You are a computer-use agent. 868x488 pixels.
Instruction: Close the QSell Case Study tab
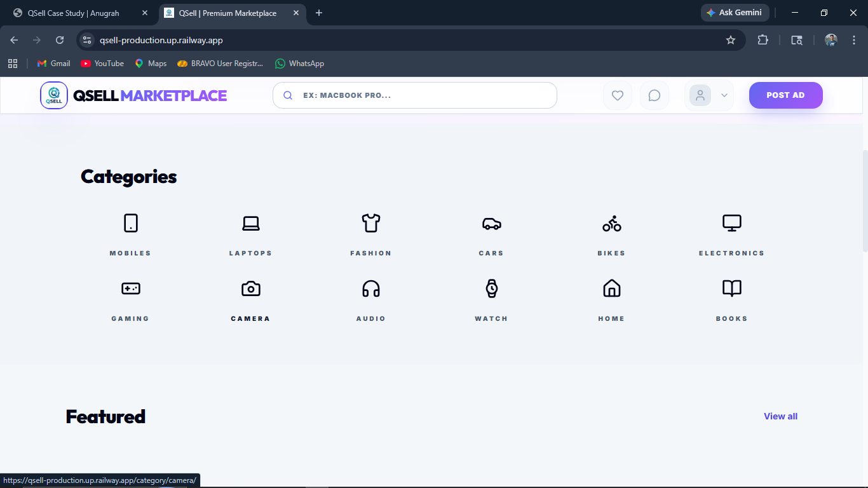click(145, 13)
